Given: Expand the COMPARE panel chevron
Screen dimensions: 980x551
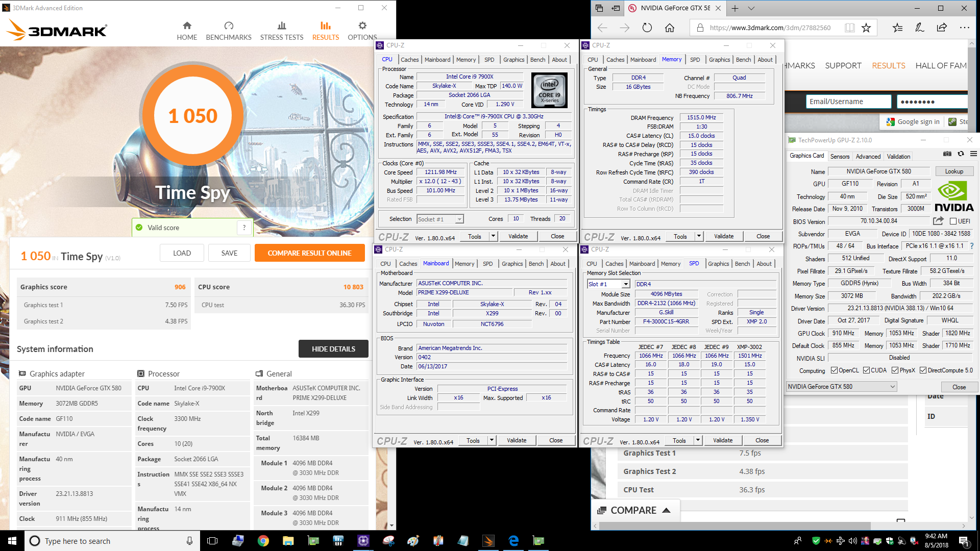Looking at the screenshot, I should pos(666,510).
